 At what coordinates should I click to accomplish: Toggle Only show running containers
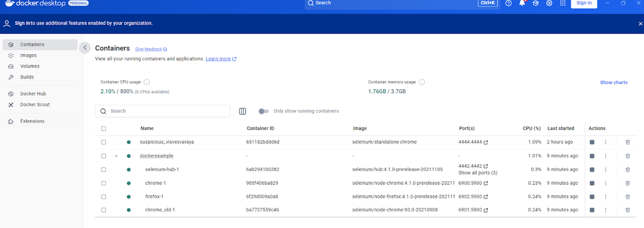pos(264,111)
